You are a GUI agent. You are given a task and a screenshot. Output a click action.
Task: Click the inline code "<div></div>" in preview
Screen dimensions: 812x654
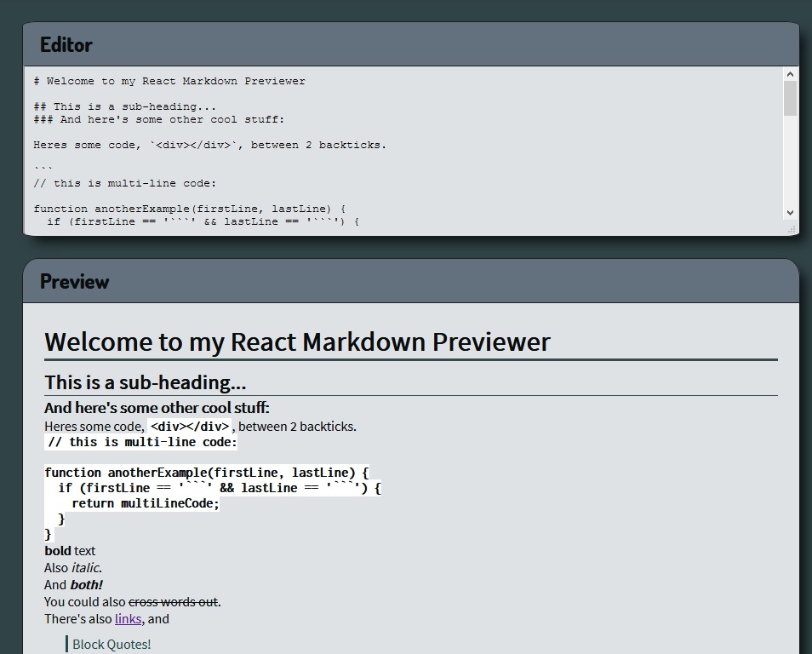pyautogui.click(x=190, y=427)
